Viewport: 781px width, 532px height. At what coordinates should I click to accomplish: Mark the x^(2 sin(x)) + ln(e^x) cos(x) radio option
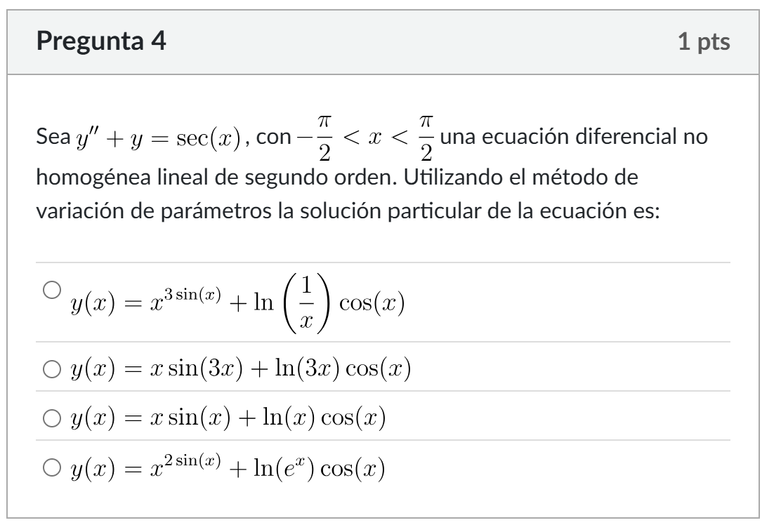point(51,466)
